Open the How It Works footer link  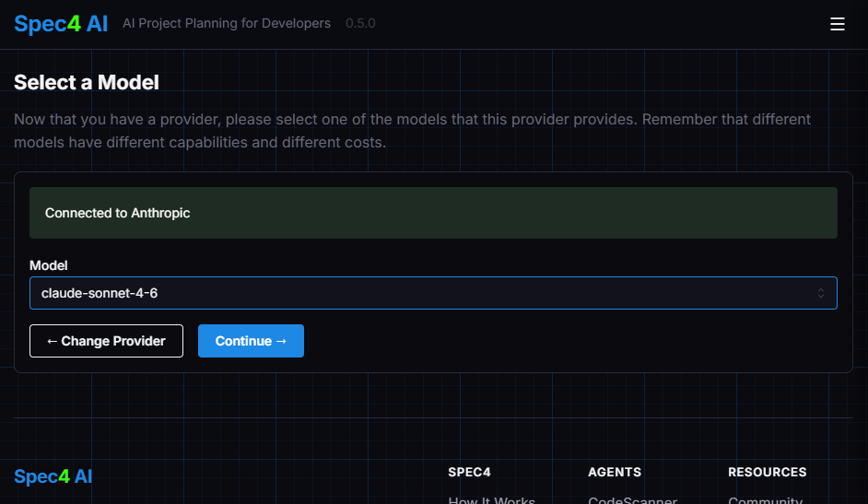[491, 500]
